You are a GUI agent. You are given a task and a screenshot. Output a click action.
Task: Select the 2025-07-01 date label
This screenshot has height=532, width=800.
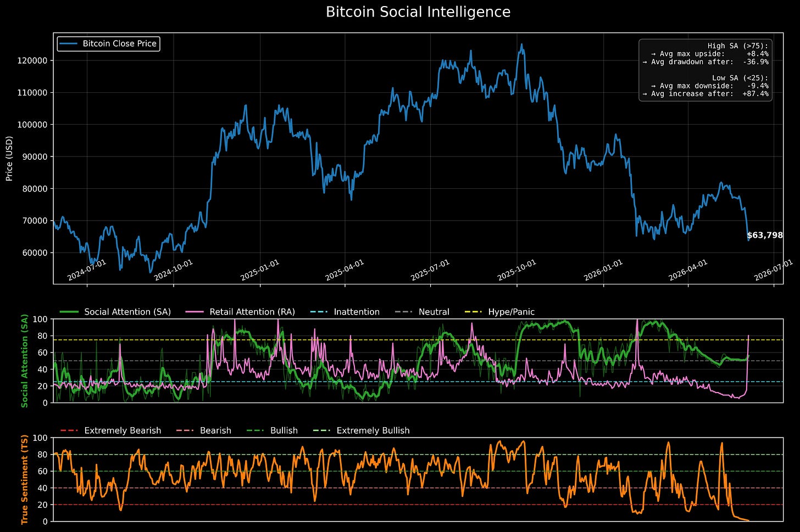pos(431,270)
